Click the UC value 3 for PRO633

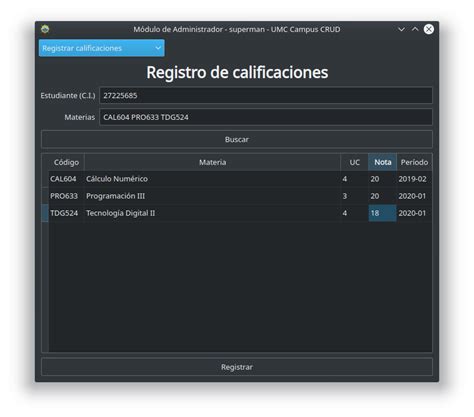(x=354, y=196)
